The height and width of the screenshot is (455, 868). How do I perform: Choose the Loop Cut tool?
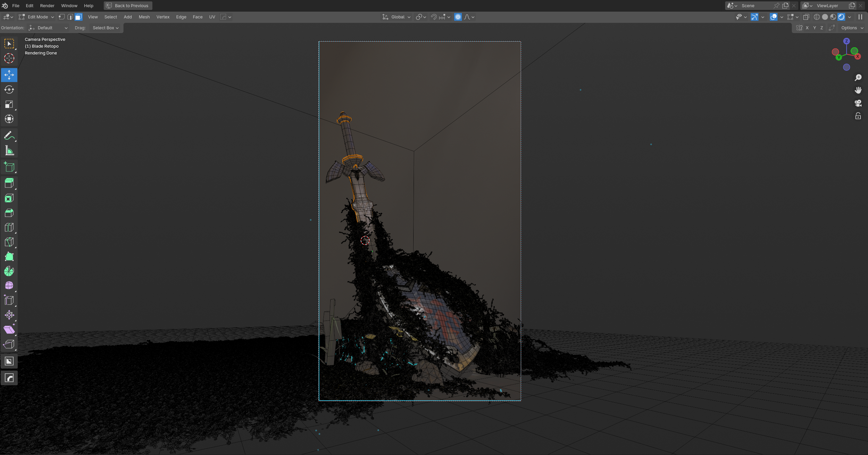coord(9,228)
